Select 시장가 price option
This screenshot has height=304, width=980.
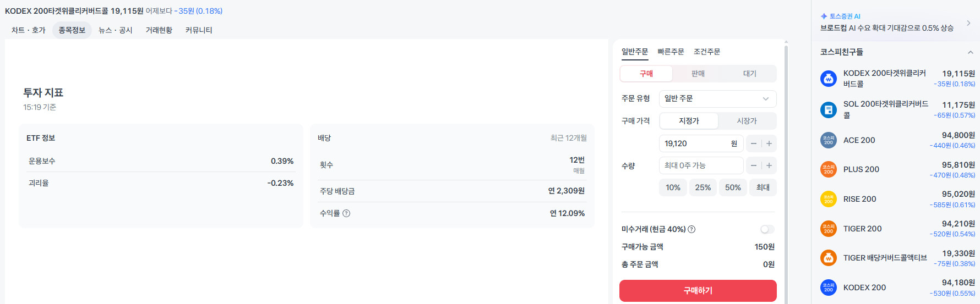[x=747, y=121]
